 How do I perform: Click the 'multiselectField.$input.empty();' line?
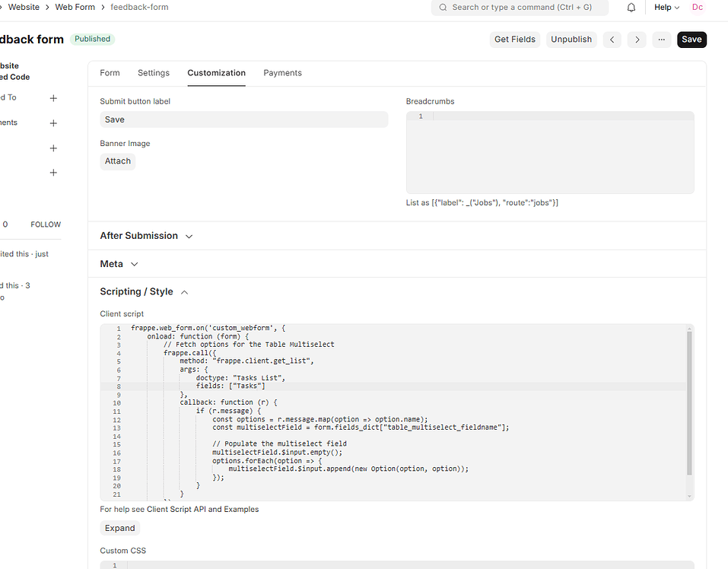(x=277, y=453)
